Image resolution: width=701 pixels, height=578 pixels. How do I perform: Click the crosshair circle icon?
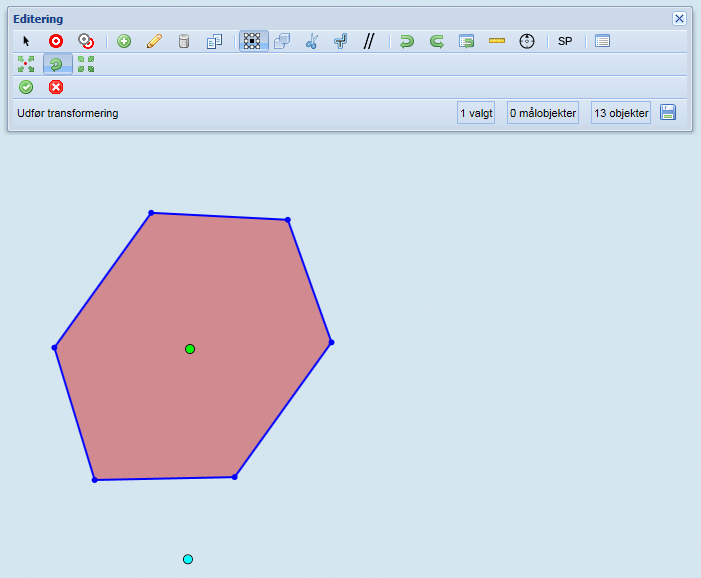tap(527, 41)
